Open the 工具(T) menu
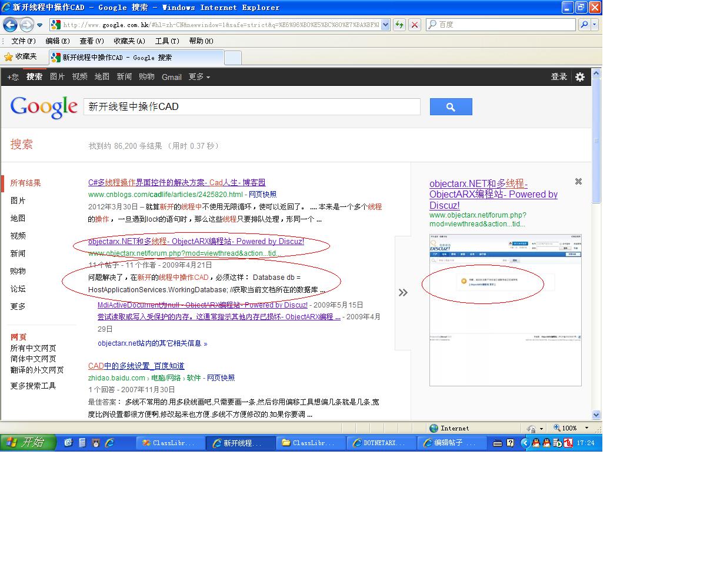This screenshot has width=710, height=588. coord(167,41)
